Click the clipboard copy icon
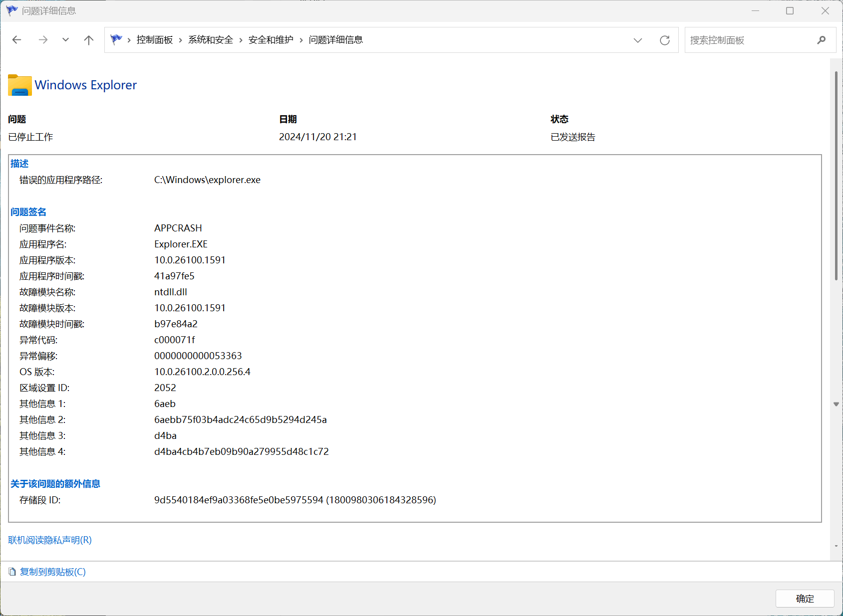 12,572
